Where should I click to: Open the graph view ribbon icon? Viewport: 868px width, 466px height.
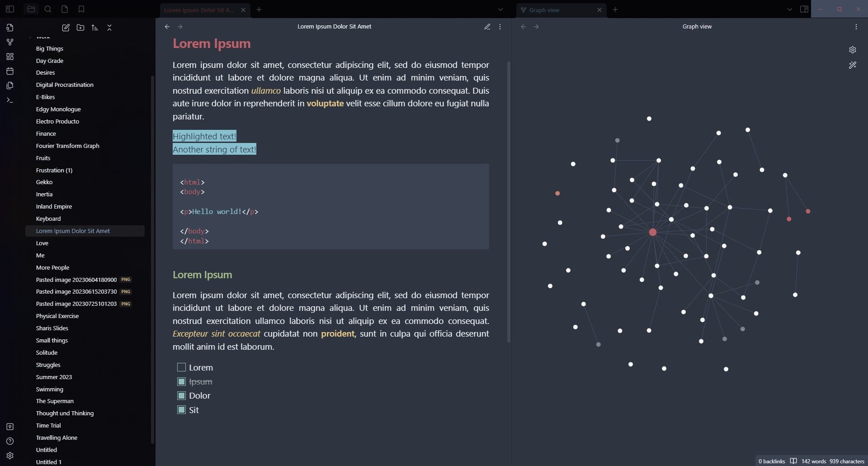click(x=10, y=42)
